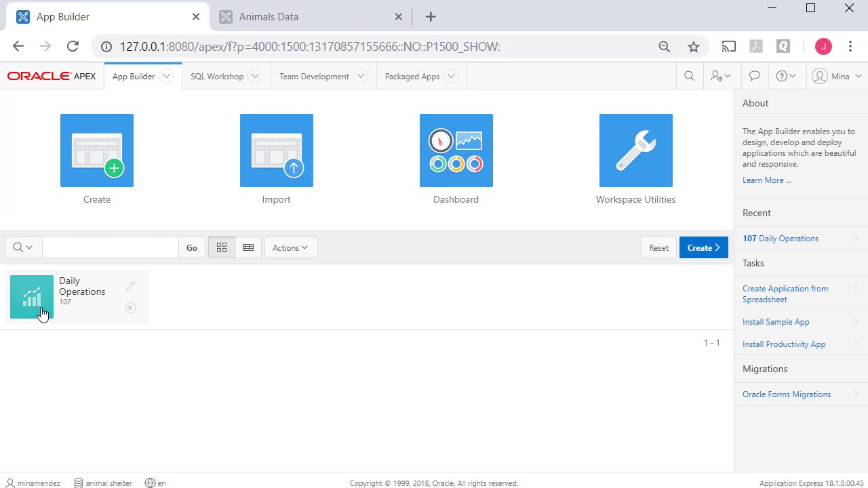Click the browser address bar URL
868x488 pixels.
pos(310,46)
